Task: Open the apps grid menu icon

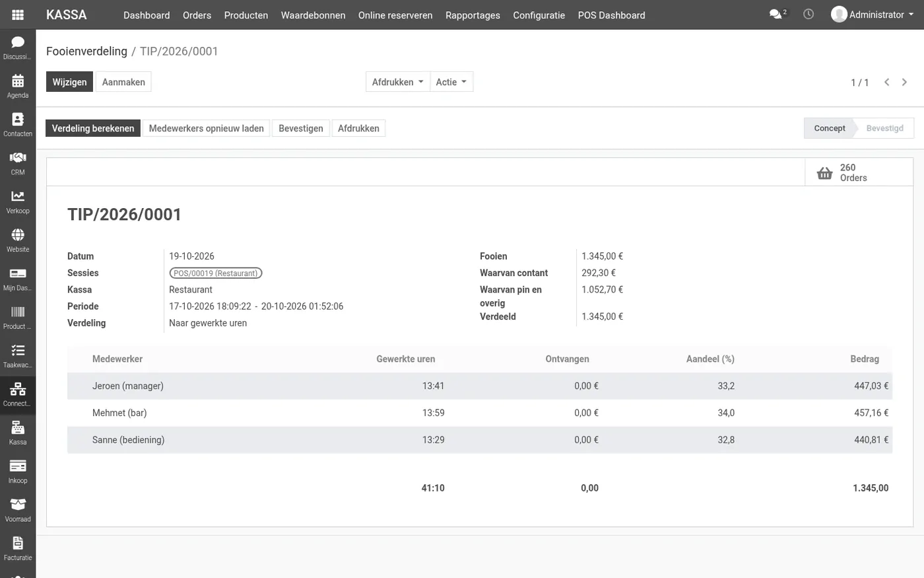Action: pyautogui.click(x=18, y=15)
